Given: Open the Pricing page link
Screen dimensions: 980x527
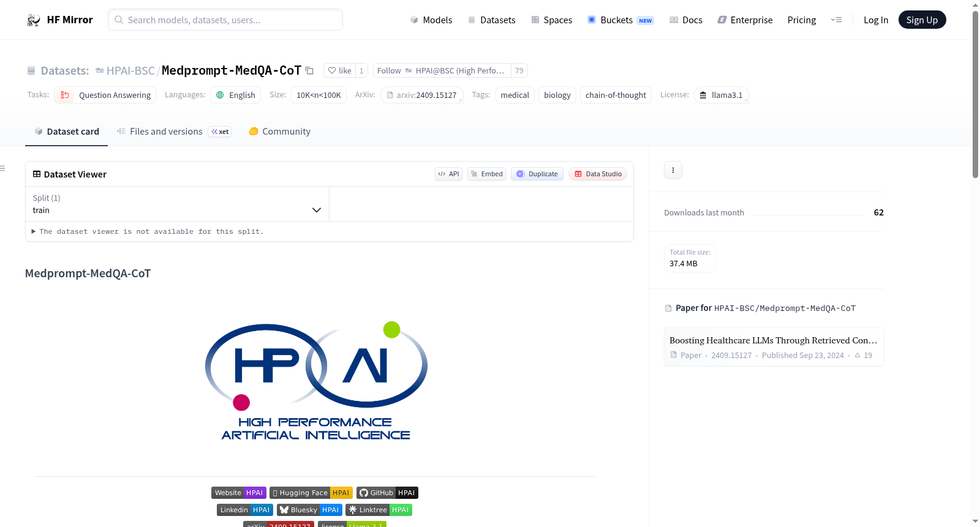Looking at the screenshot, I should click(802, 20).
